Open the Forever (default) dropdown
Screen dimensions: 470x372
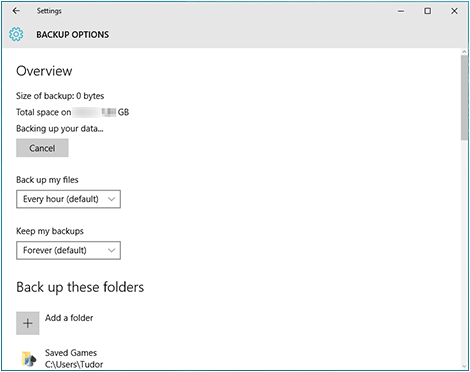pyautogui.click(x=68, y=250)
